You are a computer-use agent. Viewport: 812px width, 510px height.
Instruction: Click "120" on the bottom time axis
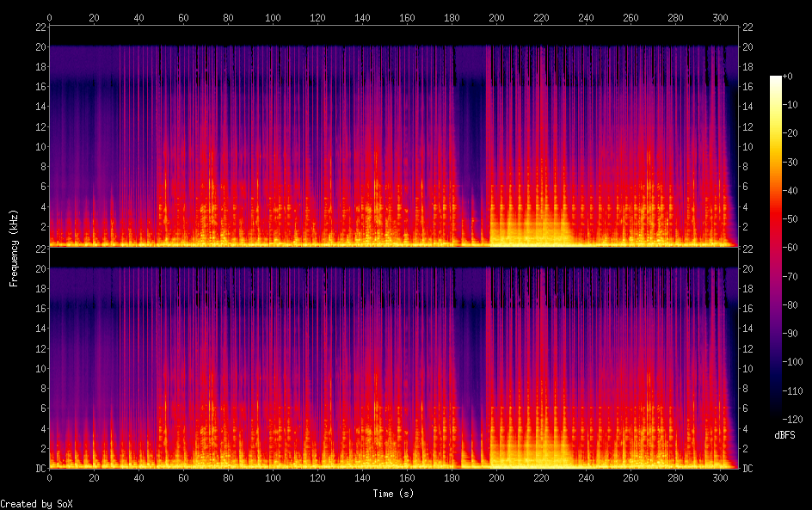(317, 478)
